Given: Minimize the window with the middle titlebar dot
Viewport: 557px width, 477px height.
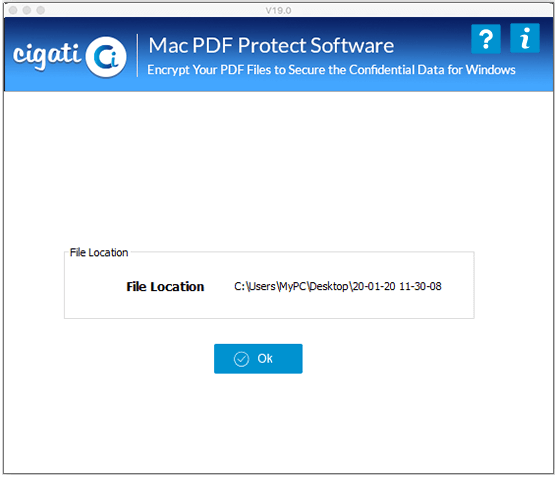Looking at the screenshot, I should tap(27, 10).
